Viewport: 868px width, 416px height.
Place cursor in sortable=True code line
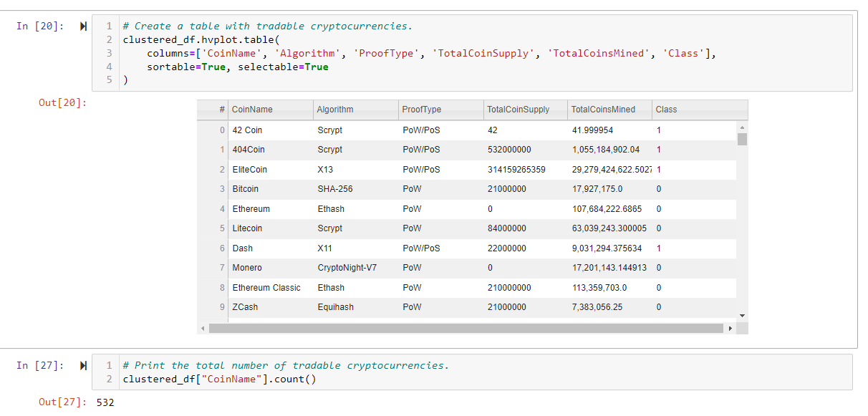tap(238, 67)
